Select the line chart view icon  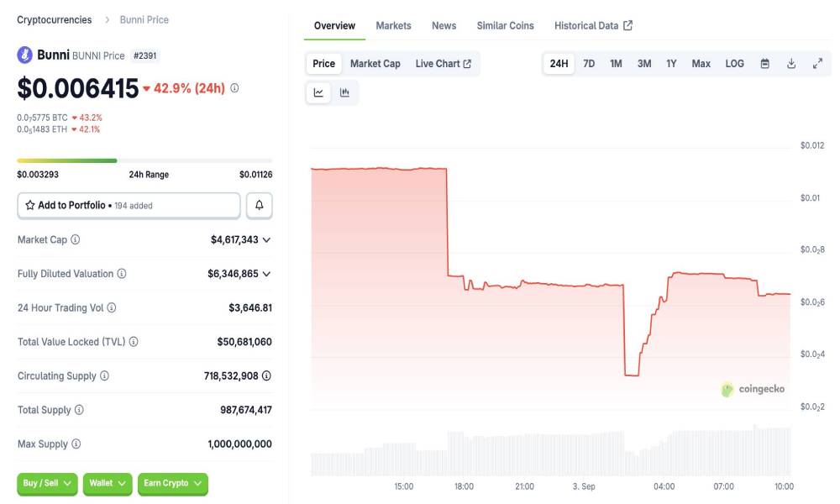point(319,92)
